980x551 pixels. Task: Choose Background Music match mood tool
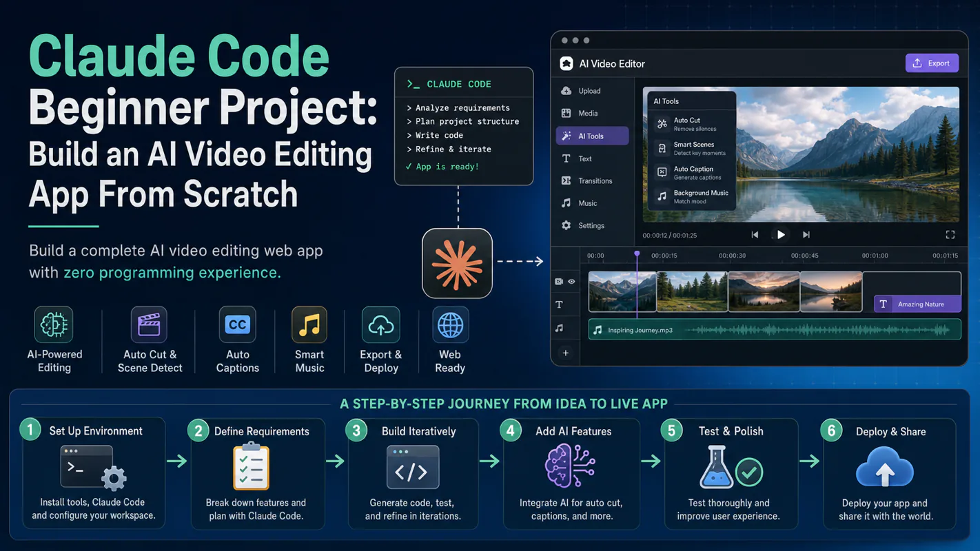691,196
